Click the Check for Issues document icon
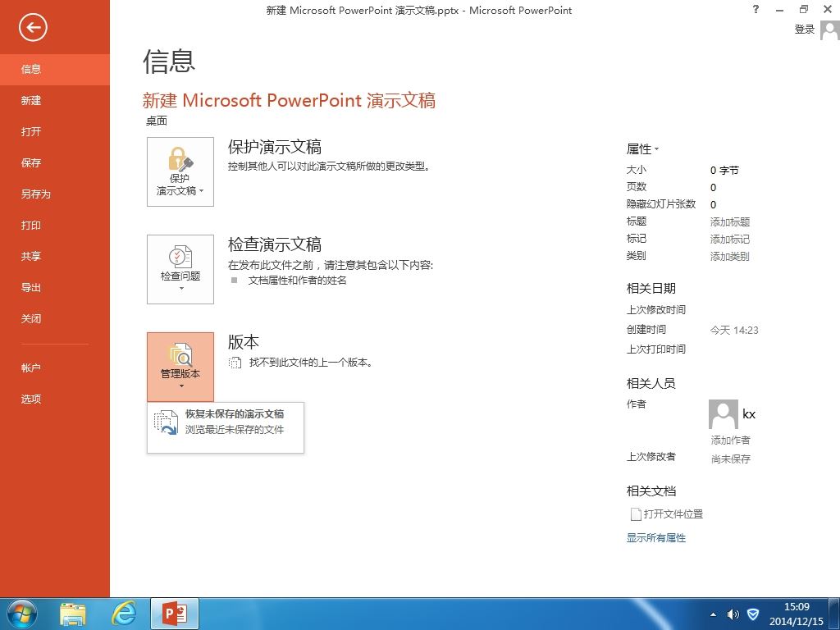 pyautogui.click(x=180, y=257)
